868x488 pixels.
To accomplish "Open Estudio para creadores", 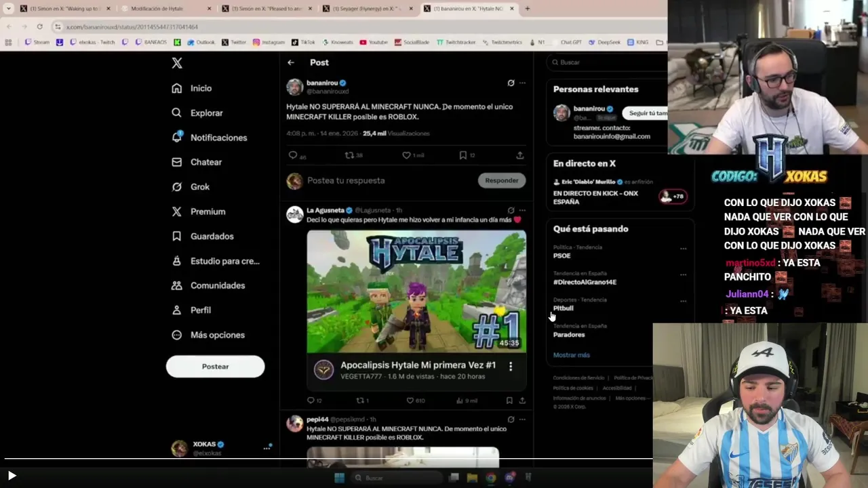I will pyautogui.click(x=216, y=261).
